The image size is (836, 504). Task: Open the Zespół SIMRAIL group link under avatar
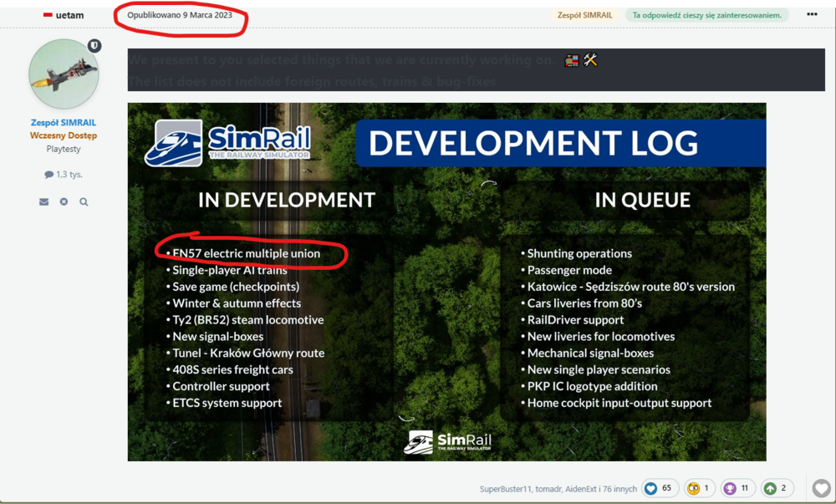[x=64, y=123]
